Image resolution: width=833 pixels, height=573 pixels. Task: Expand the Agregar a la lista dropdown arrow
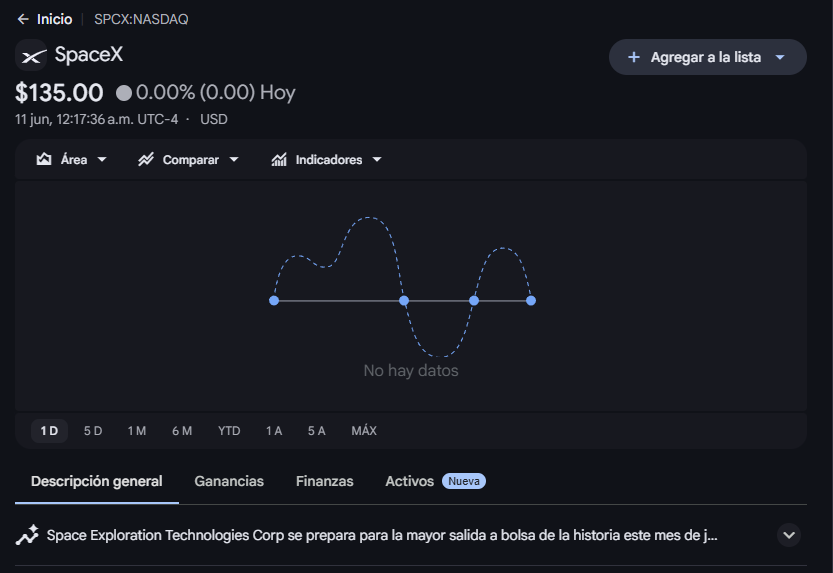pos(780,57)
